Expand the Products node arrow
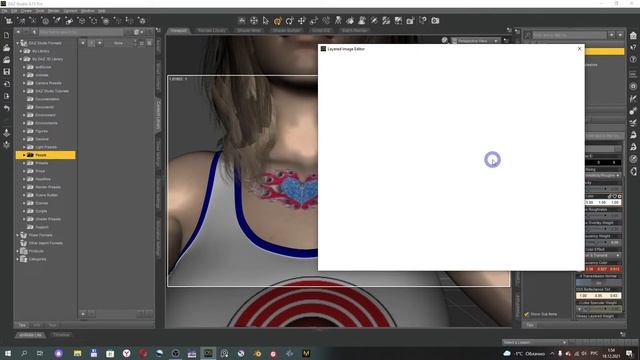Screen dimensions: 640x360 pyautogui.click(x=18, y=251)
